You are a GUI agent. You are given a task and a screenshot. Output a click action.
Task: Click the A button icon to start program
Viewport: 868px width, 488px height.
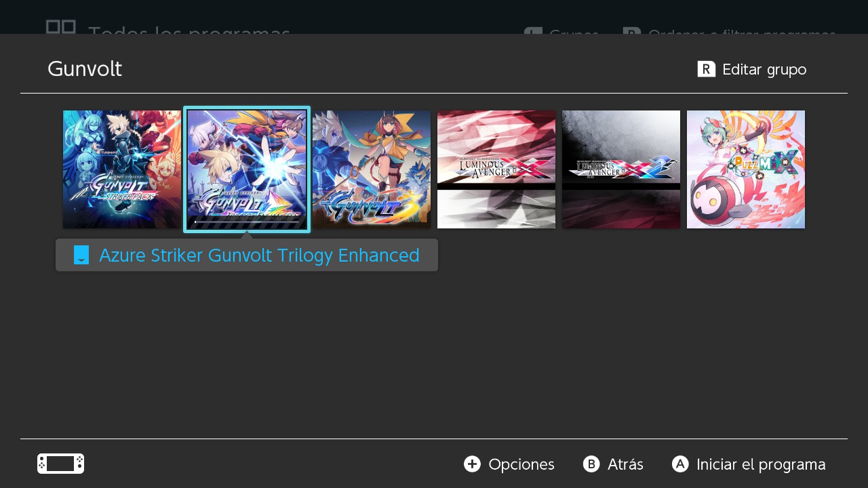click(680, 464)
